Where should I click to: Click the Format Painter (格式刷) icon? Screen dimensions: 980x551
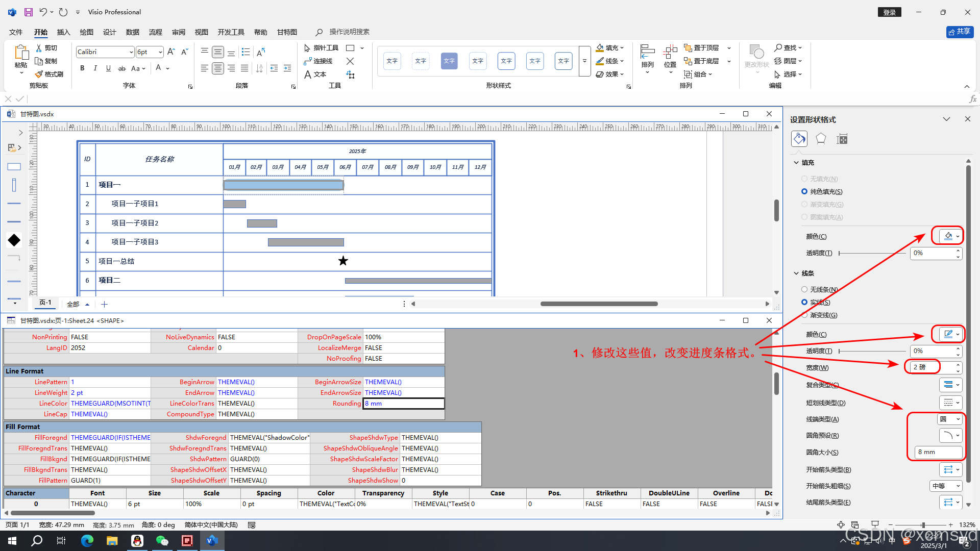[39, 74]
